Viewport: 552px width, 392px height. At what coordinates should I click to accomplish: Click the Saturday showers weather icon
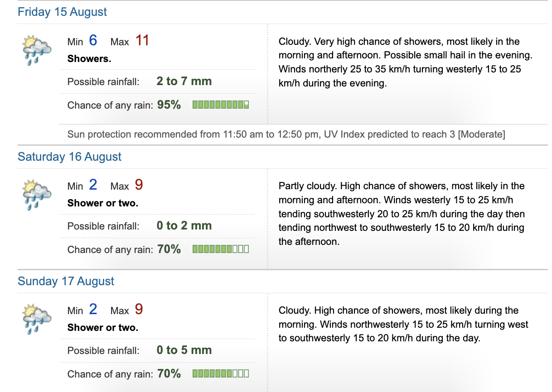click(37, 195)
